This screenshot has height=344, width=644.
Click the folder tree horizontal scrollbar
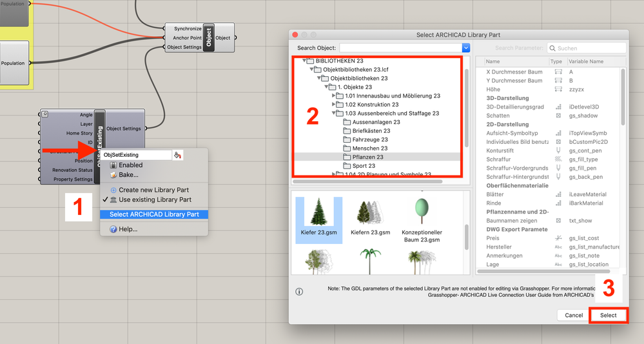pyautogui.click(x=367, y=181)
